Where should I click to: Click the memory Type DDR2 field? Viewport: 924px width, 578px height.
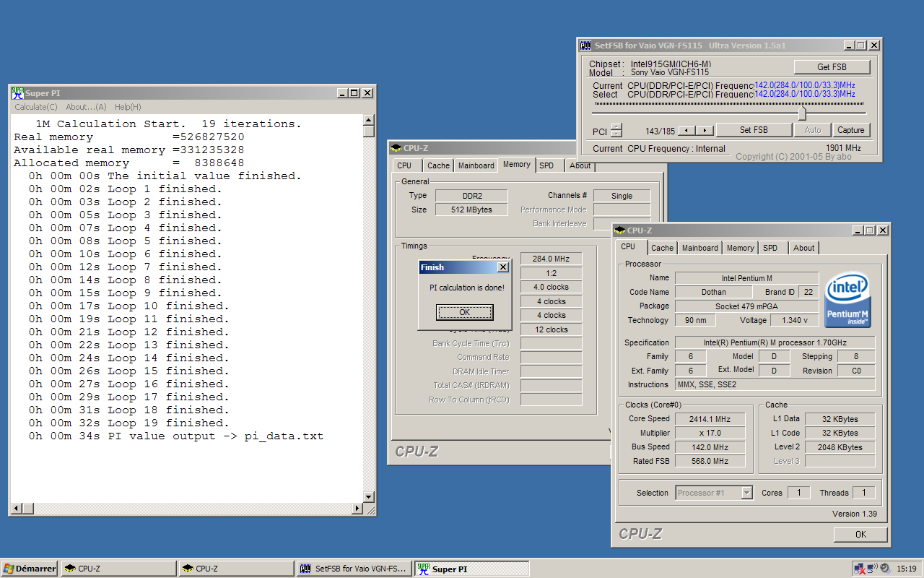[471, 196]
